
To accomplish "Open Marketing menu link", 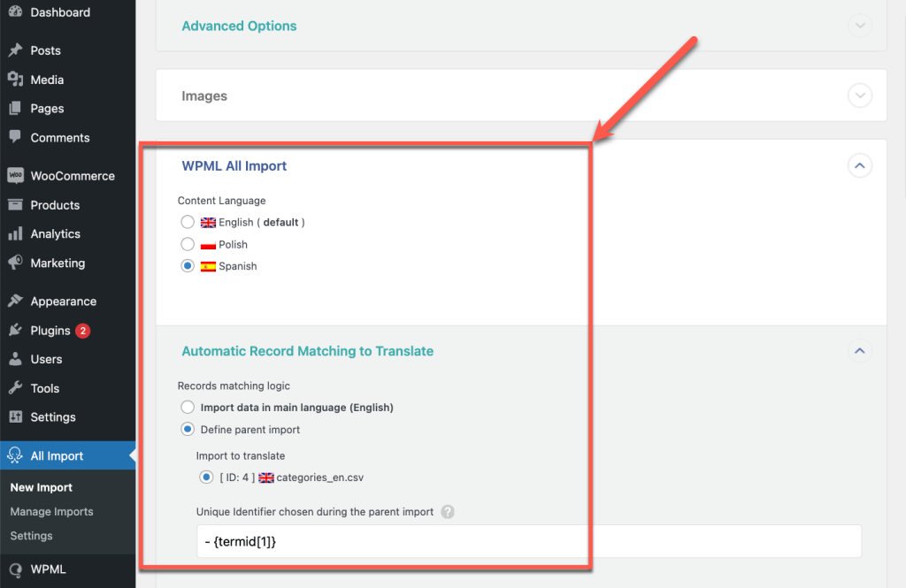I will click(x=58, y=263).
